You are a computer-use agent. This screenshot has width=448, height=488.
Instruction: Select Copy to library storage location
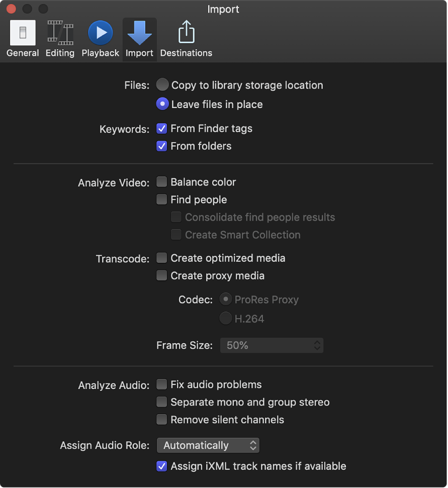tap(162, 85)
